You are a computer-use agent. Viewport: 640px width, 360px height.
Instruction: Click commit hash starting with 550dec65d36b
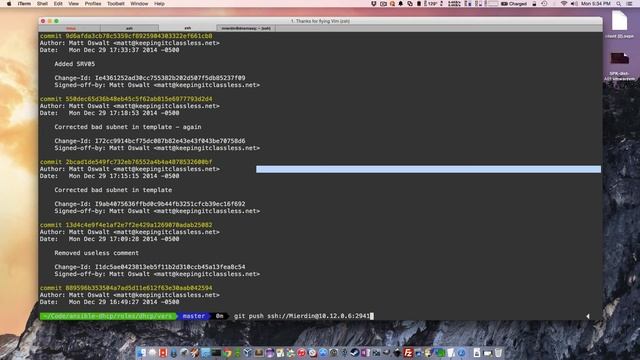139,99
